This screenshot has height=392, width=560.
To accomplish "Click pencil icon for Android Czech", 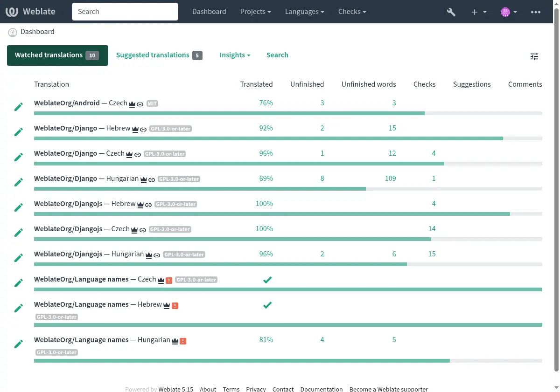I will (19, 107).
